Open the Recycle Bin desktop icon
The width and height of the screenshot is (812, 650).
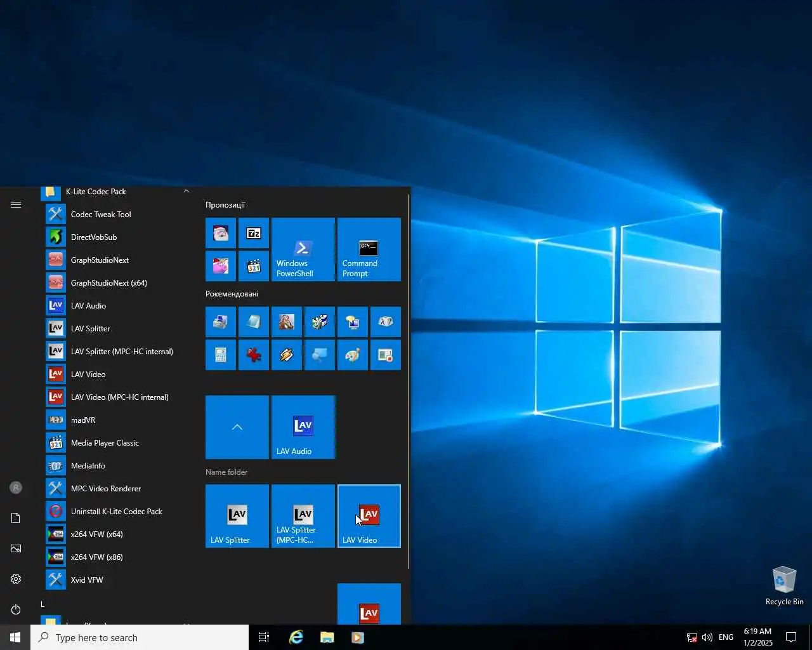(x=785, y=585)
